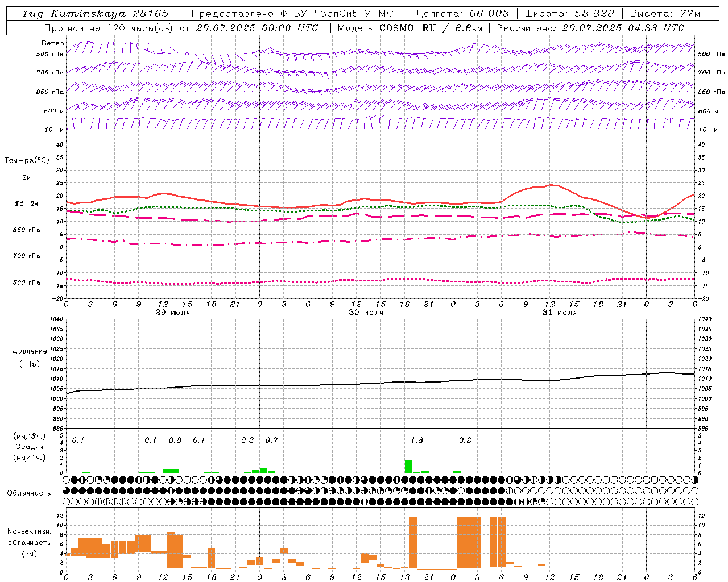Select the (мм/1ч.) precipitation unit label

coord(29,458)
